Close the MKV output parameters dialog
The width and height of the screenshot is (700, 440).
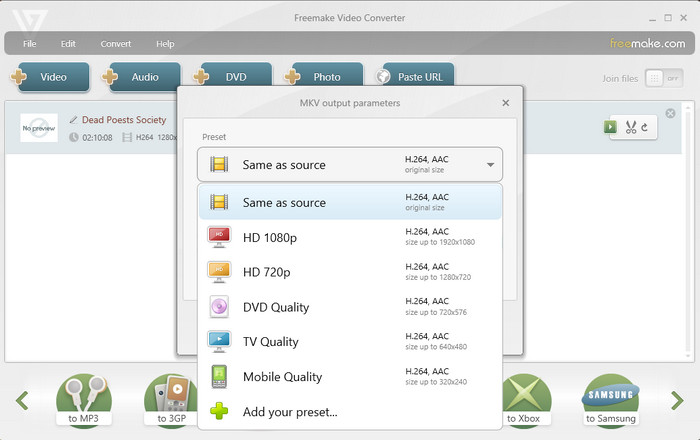tap(505, 103)
